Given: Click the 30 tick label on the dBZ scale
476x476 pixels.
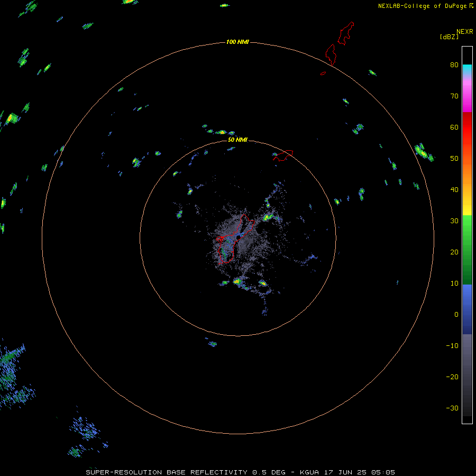Looking at the screenshot, I should 454,221.
